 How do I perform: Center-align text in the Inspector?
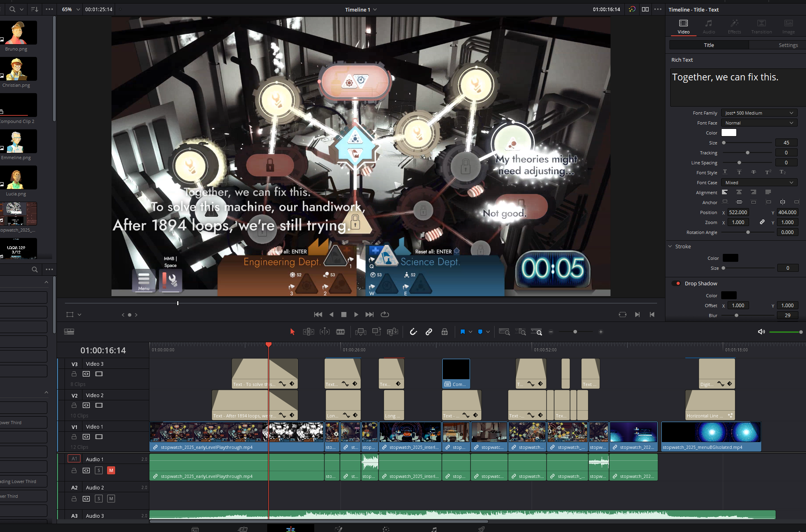tap(739, 192)
